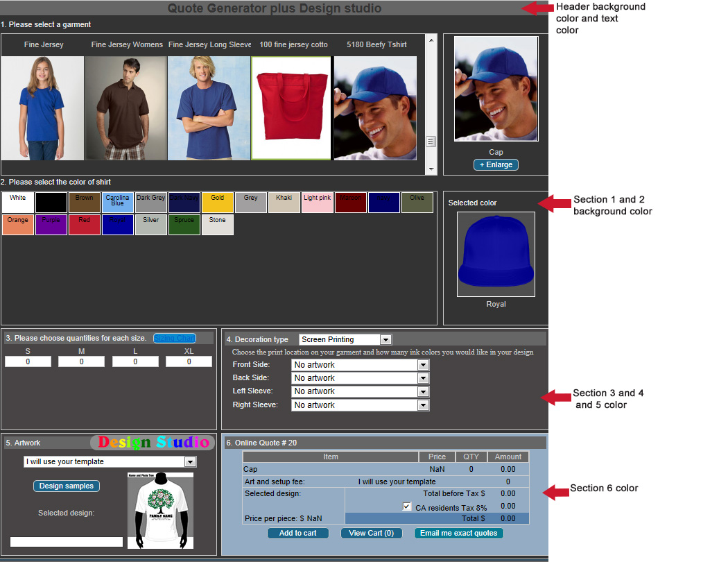Open the Sizing Chart link
The width and height of the screenshot is (728, 562).
[175, 338]
